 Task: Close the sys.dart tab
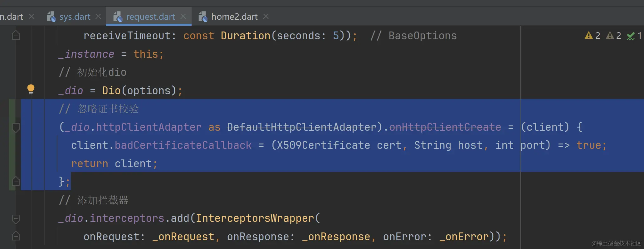[x=98, y=16]
